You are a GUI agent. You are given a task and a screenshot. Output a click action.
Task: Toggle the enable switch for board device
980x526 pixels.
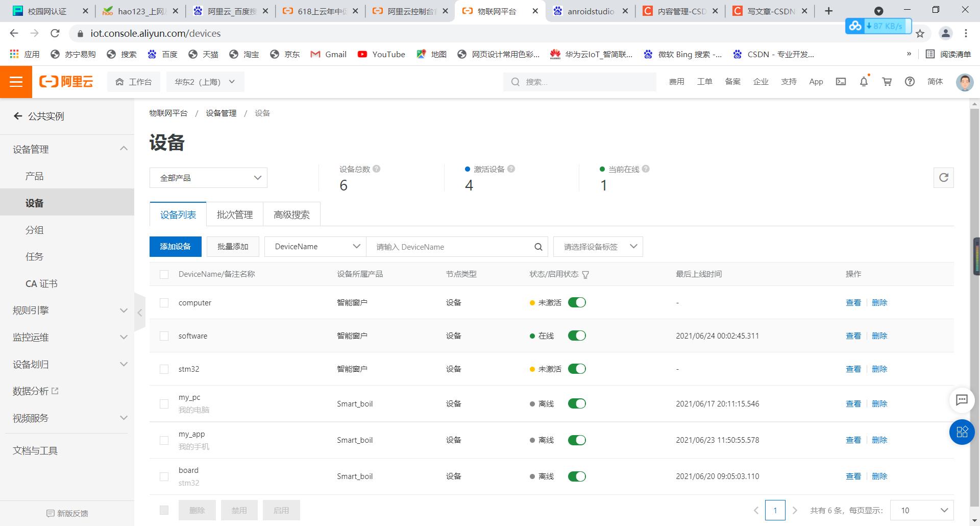[577, 476]
